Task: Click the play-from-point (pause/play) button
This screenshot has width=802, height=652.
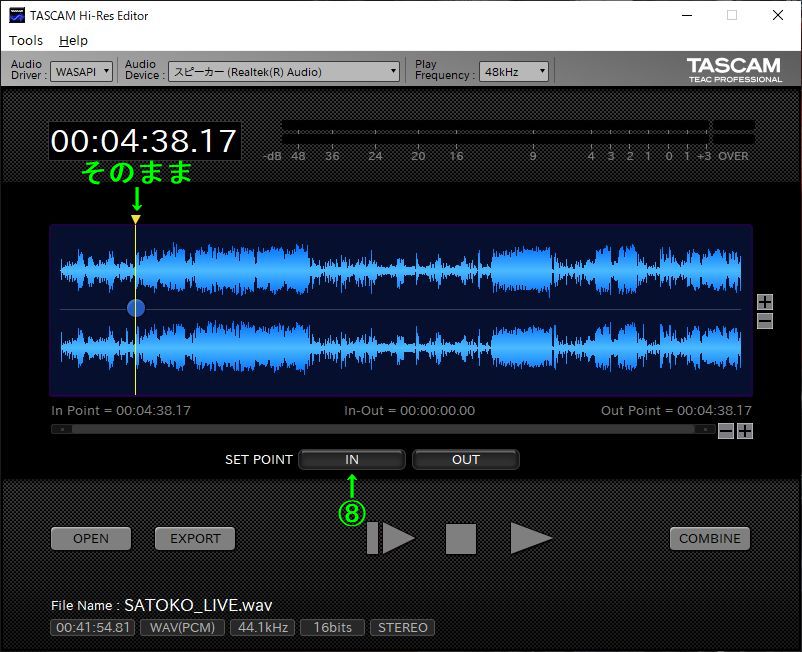Action: [x=391, y=538]
